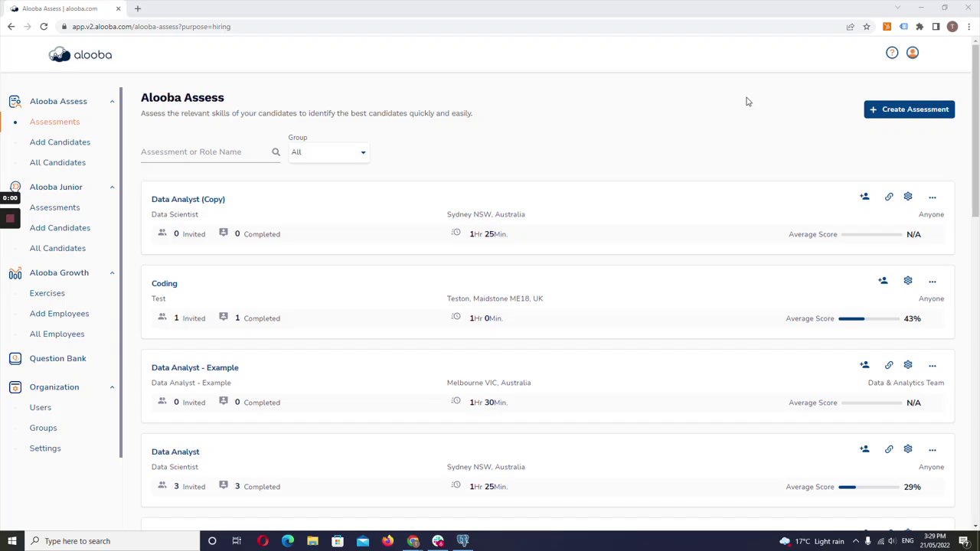Click add candidate icon for Data Analyst (Copy)

864,197
